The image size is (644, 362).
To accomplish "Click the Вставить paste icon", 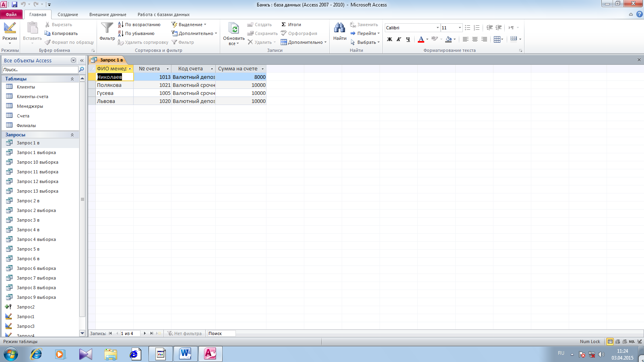I will (32, 29).
